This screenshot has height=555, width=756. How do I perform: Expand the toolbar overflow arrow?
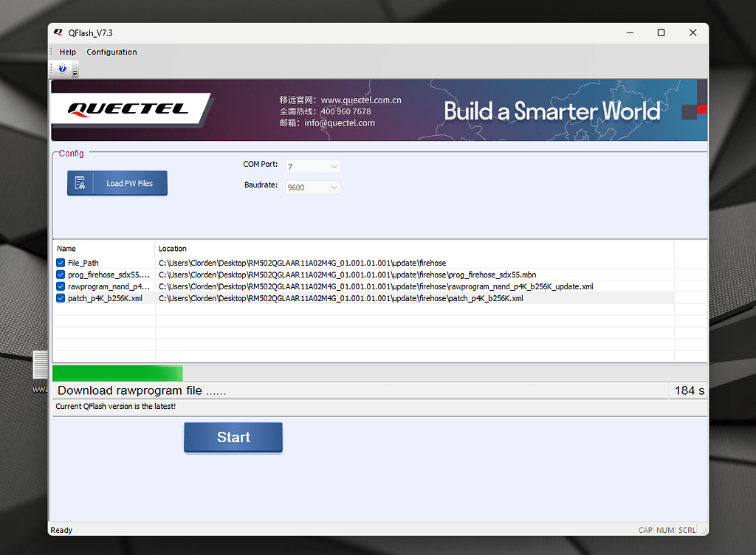pyautogui.click(x=74, y=72)
